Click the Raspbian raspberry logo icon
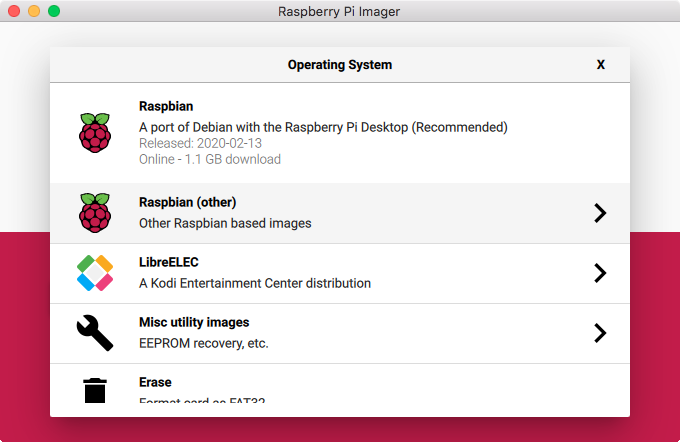 [95, 133]
